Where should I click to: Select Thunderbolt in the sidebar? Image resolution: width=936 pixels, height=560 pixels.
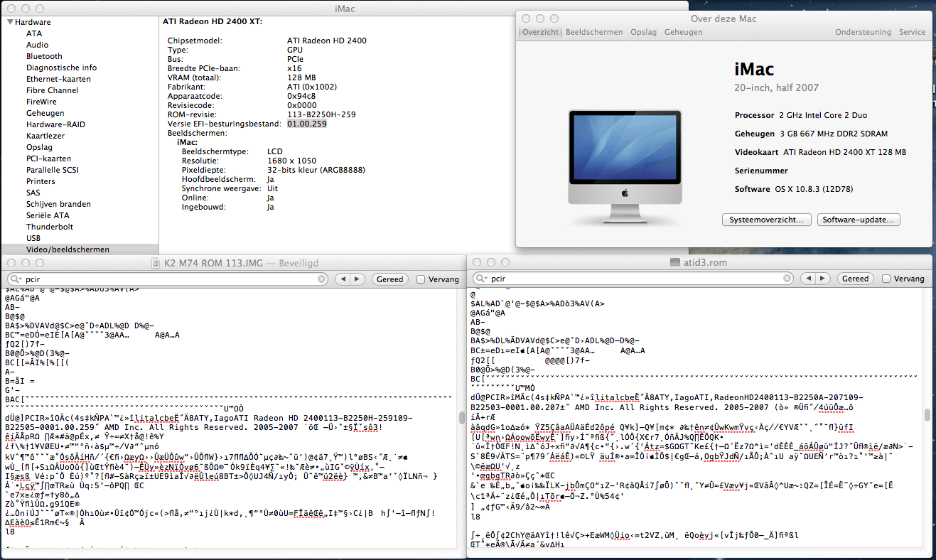click(50, 227)
